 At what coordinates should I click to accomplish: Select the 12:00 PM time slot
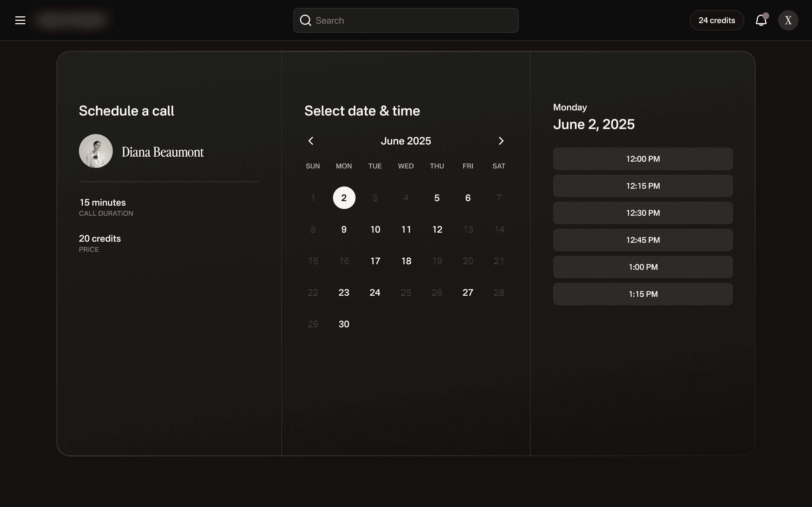coord(643,159)
